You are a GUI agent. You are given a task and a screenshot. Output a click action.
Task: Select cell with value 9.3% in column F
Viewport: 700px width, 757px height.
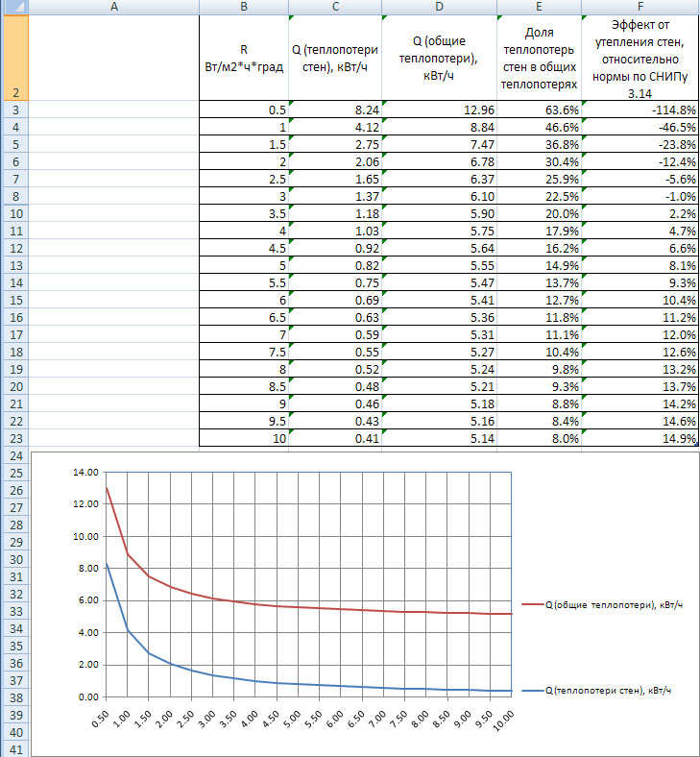640,282
